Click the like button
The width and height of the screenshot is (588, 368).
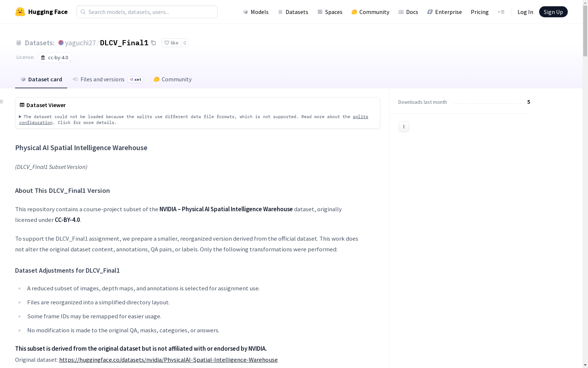click(171, 43)
